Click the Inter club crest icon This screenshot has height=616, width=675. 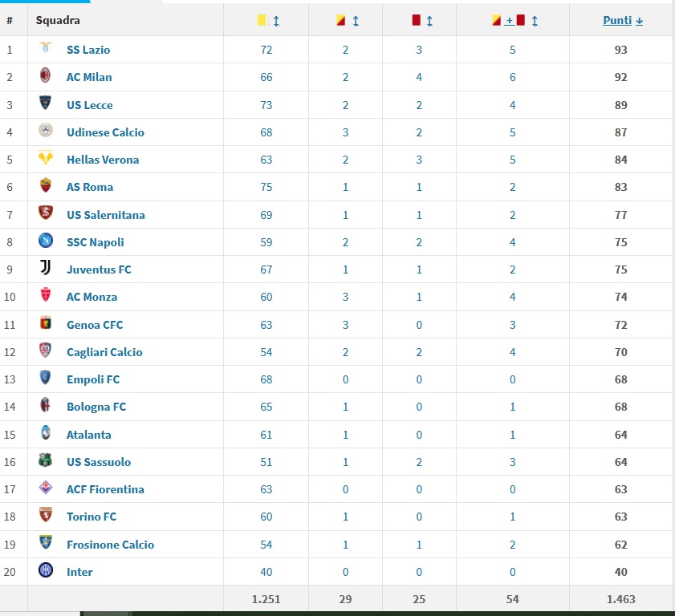tap(46, 571)
